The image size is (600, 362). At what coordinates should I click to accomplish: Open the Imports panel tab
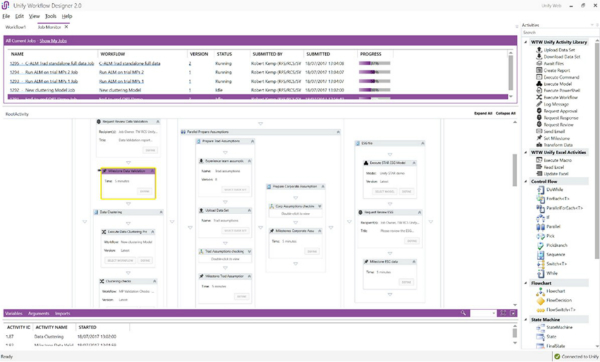point(62,313)
